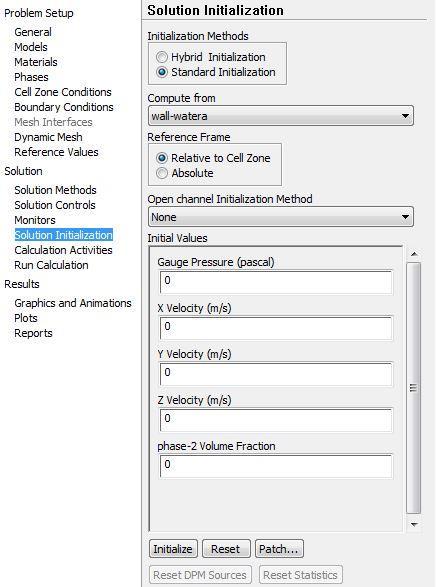Click scroll down arrow of Initial Values
Image resolution: width=436 pixels, height=587 pixels.
click(414, 524)
